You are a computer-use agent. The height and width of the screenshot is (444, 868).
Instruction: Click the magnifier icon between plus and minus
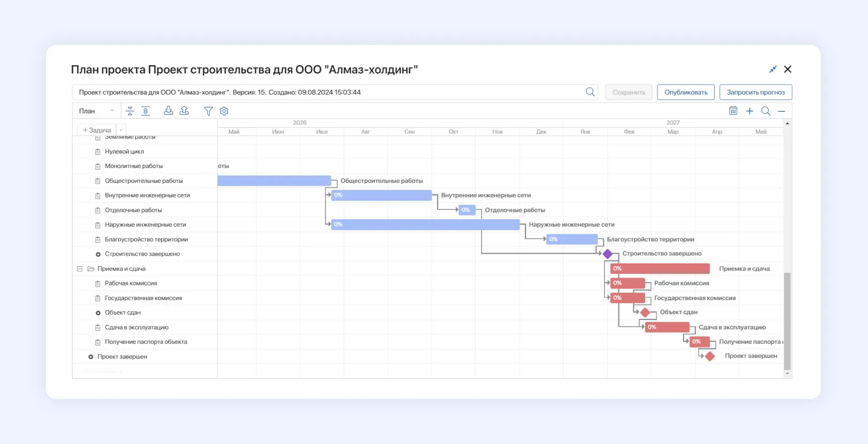coord(765,111)
